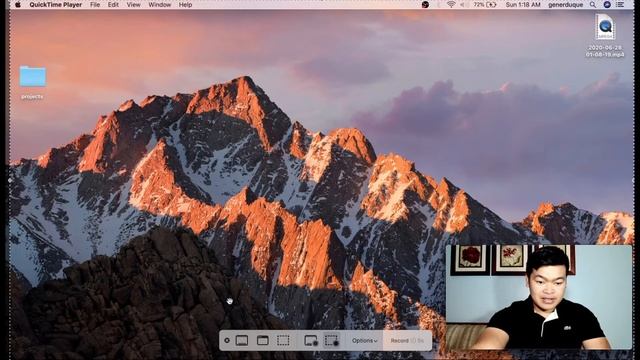
Task: Click the Wi-Fi status icon
Action: click(451, 5)
